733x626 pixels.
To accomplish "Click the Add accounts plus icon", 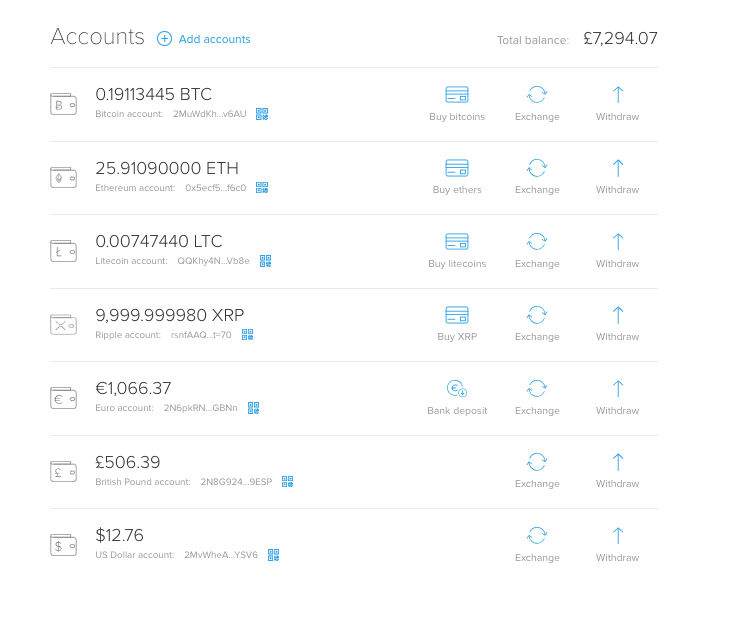I will (164, 39).
